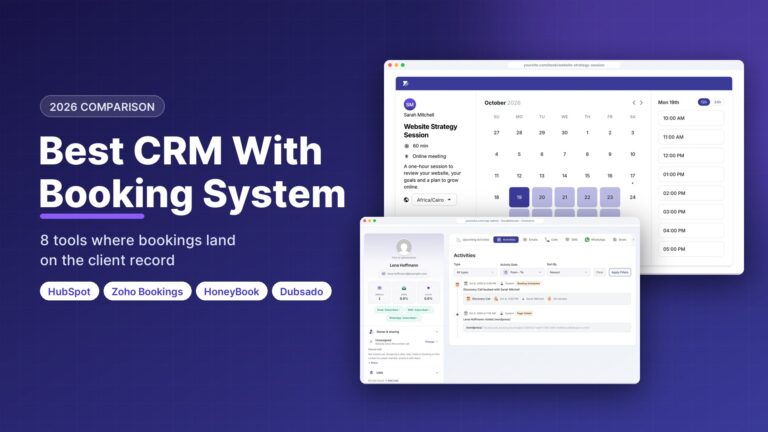Image resolution: width=768 pixels, height=432 pixels.
Task: Switch time format to 12h
Action: coord(703,102)
